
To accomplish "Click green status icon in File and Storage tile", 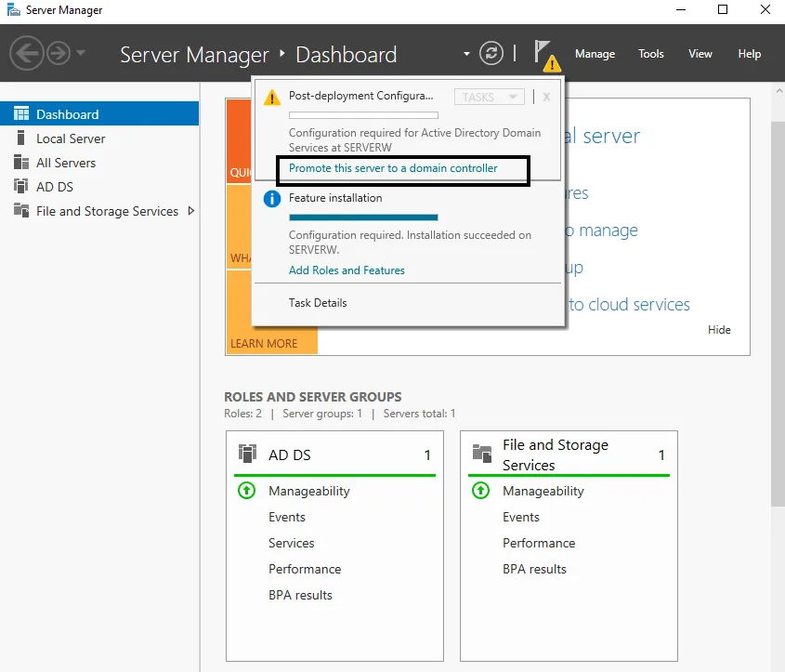I will pyautogui.click(x=480, y=490).
